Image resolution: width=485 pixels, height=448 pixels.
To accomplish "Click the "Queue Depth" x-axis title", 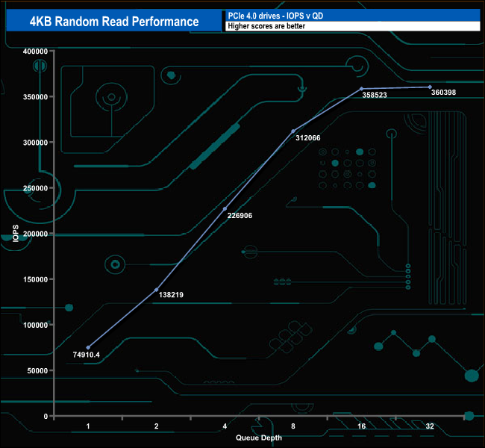I will click(x=259, y=438).
